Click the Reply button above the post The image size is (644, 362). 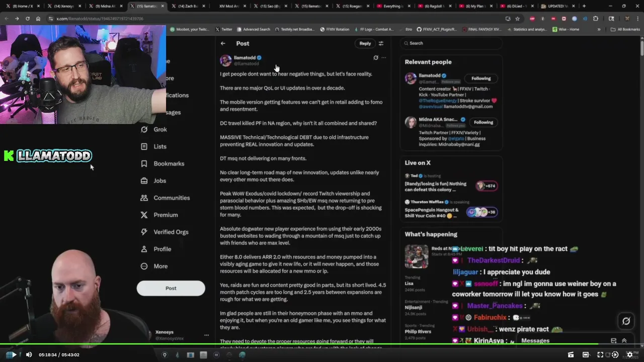pyautogui.click(x=365, y=43)
